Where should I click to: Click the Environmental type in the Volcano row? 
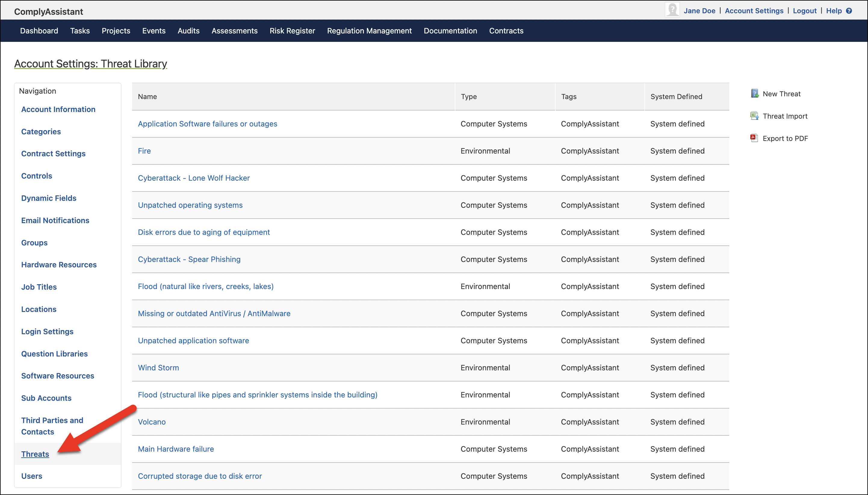tap(485, 422)
